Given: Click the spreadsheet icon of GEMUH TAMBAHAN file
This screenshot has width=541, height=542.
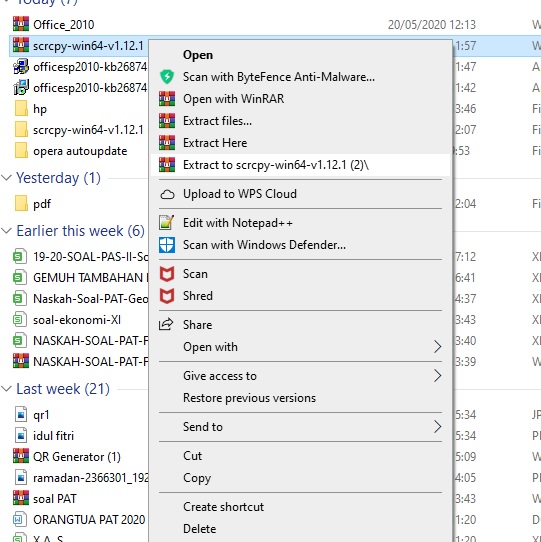Looking at the screenshot, I should pos(20,278).
